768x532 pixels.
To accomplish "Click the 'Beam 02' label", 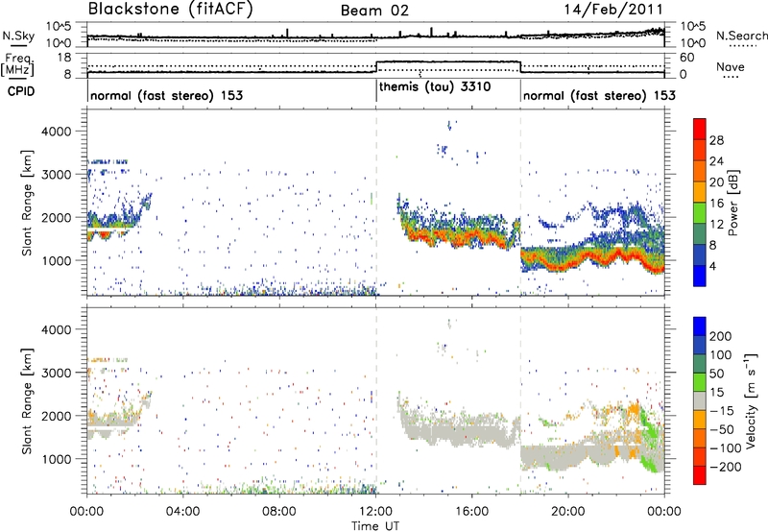I will point(374,11).
